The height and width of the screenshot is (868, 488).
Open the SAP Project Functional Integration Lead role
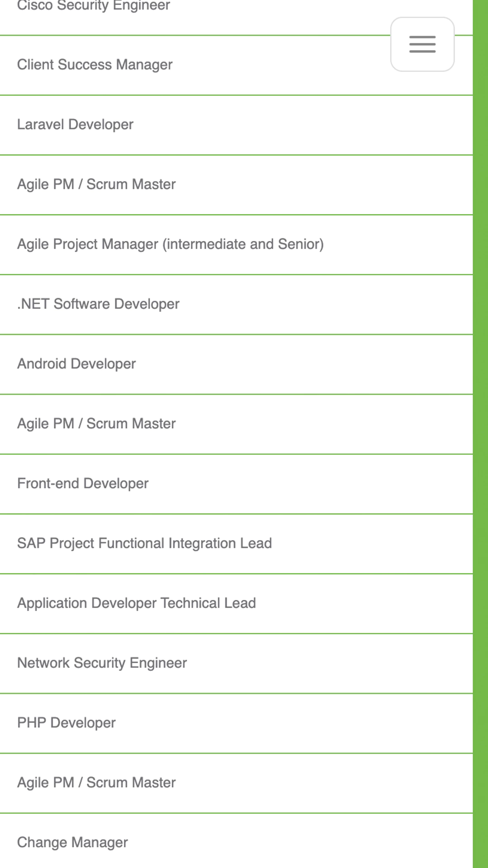[144, 543]
